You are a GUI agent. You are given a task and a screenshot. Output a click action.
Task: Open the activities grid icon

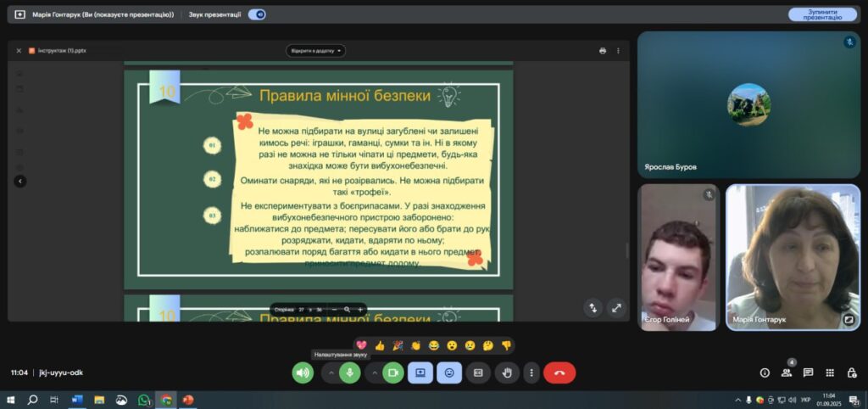tap(830, 373)
